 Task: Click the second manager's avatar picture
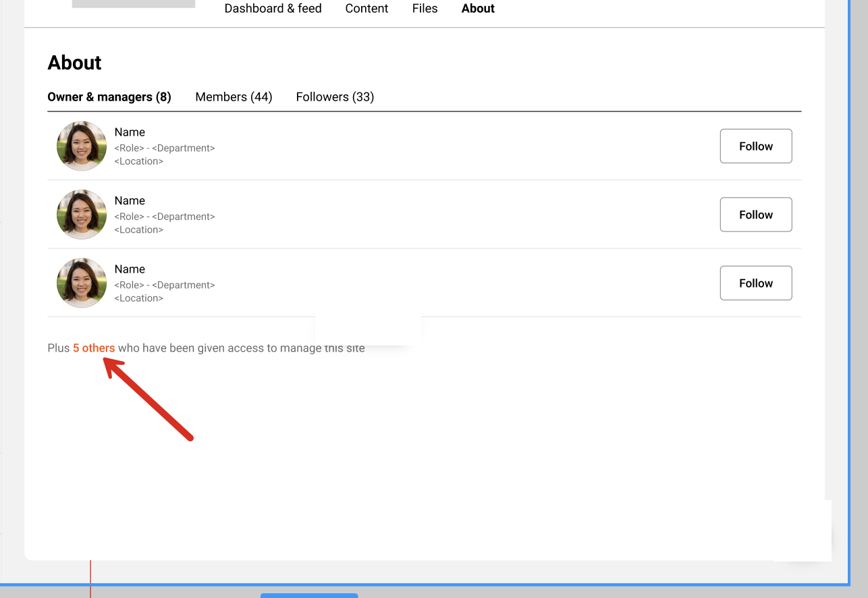click(82, 215)
